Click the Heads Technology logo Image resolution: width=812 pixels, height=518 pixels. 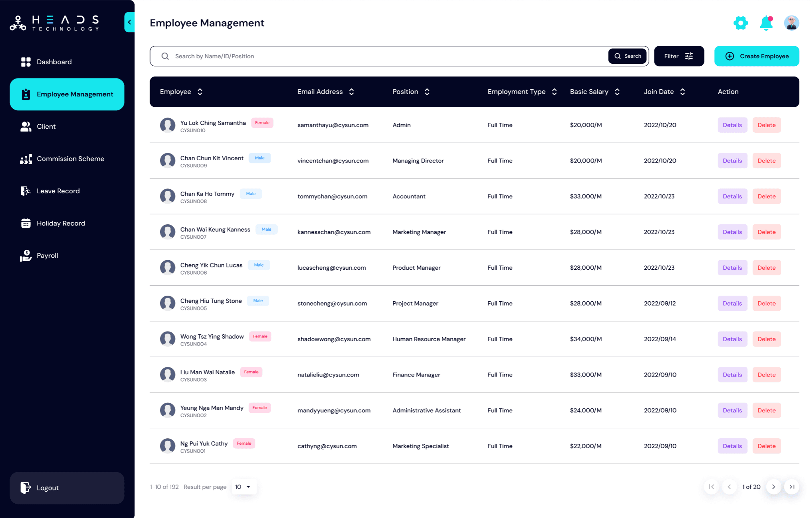(x=54, y=22)
